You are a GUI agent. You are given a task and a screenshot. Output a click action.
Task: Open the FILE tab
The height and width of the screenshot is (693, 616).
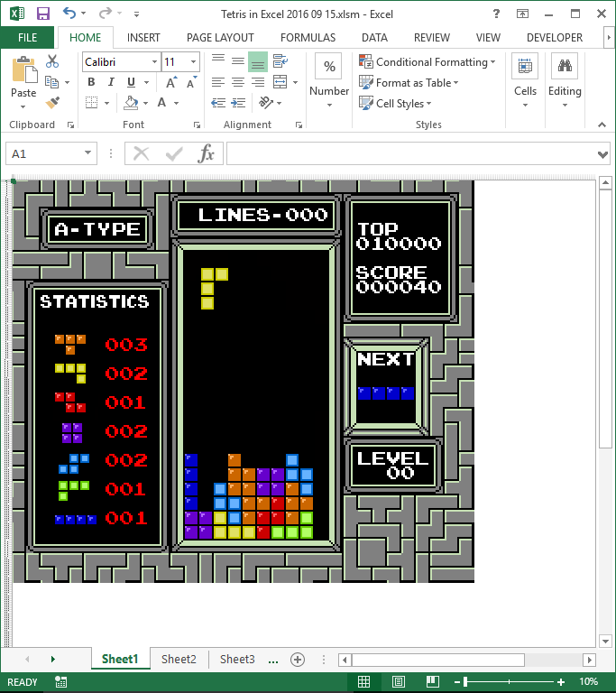point(27,38)
